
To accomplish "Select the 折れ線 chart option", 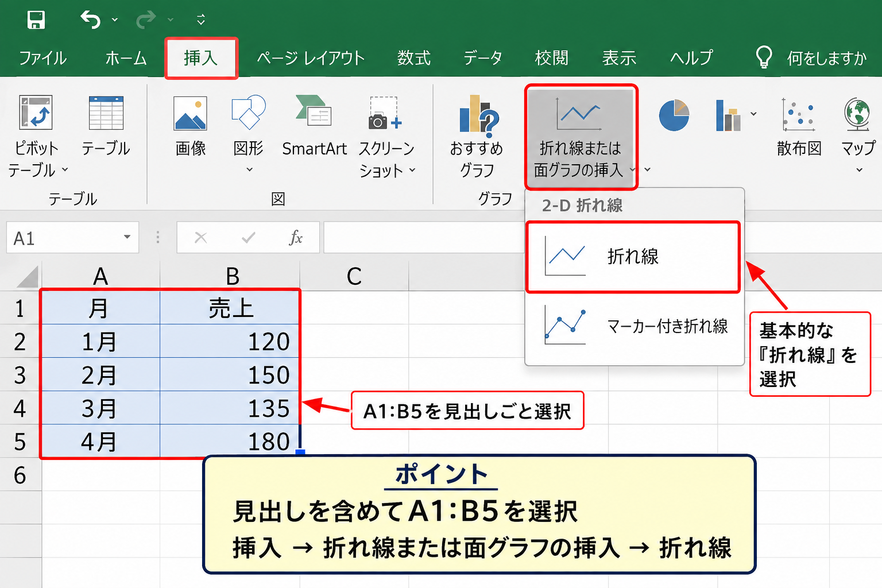I will (x=633, y=257).
